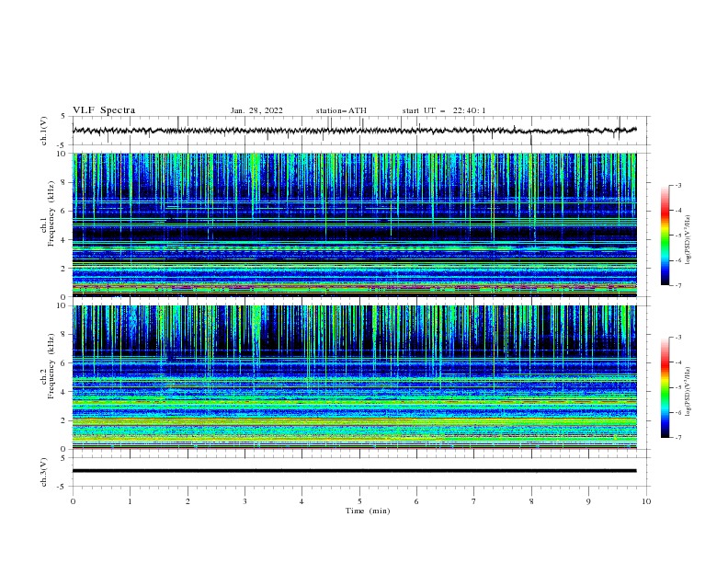The height and width of the screenshot is (563, 728).
Task: Click the "2" kHz tick on ch.2 frequency axis
Action: click(x=63, y=420)
